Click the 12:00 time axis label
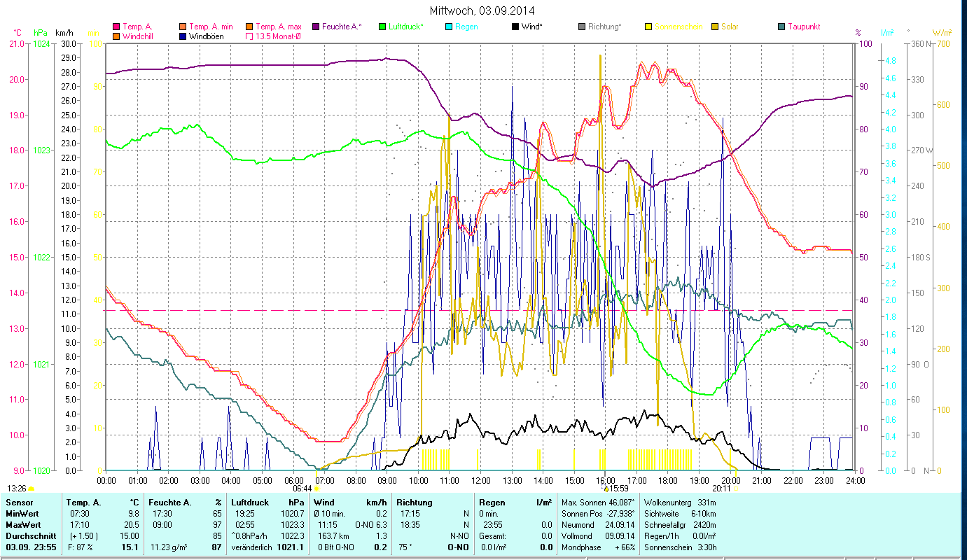The width and height of the screenshot is (967, 560). (x=481, y=481)
